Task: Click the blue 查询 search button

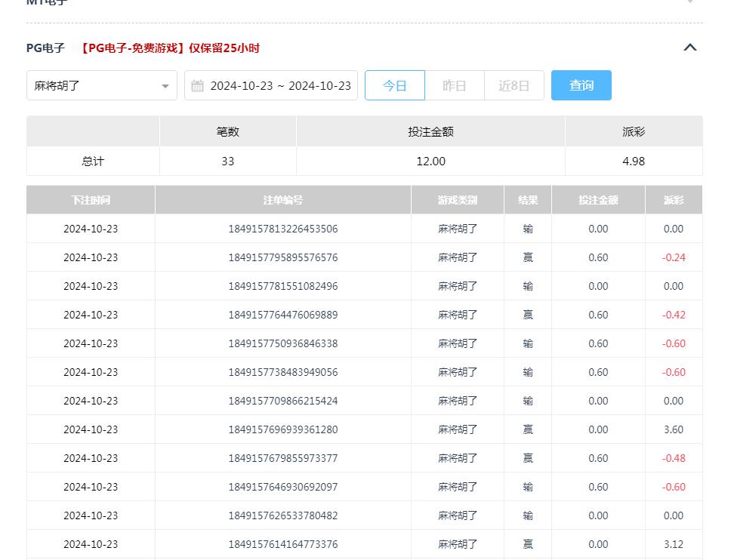Action: click(581, 85)
